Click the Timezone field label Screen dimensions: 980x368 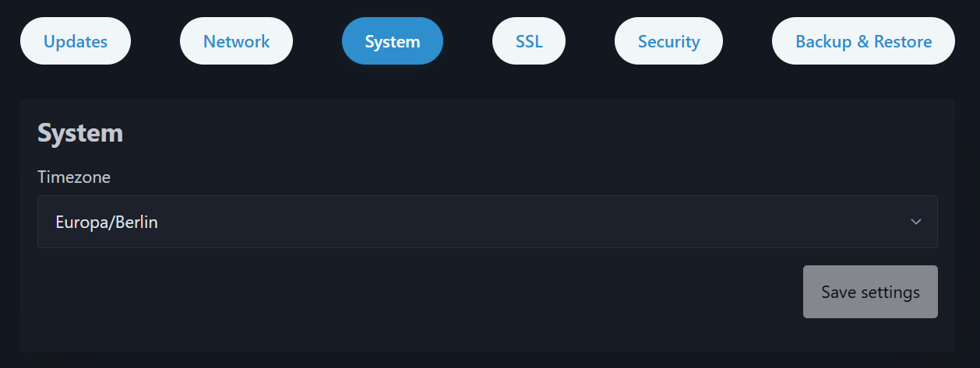tap(74, 177)
